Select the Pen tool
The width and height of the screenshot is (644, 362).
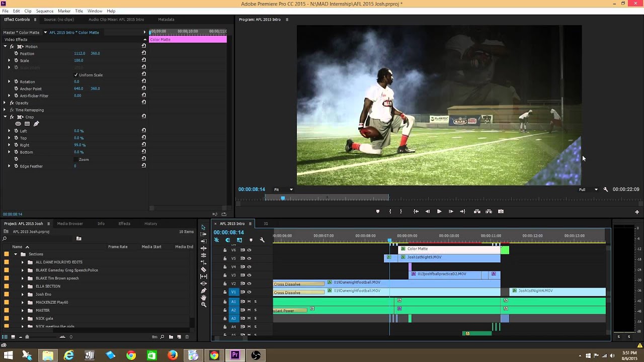pos(203,291)
